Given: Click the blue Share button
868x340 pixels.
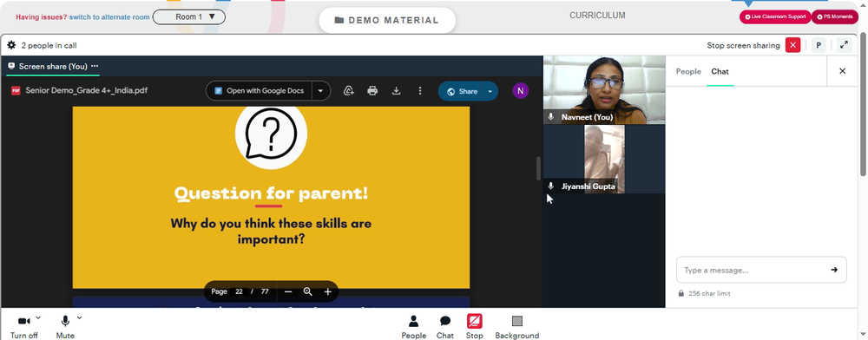Looking at the screenshot, I should pyautogui.click(x=462, y=91).
